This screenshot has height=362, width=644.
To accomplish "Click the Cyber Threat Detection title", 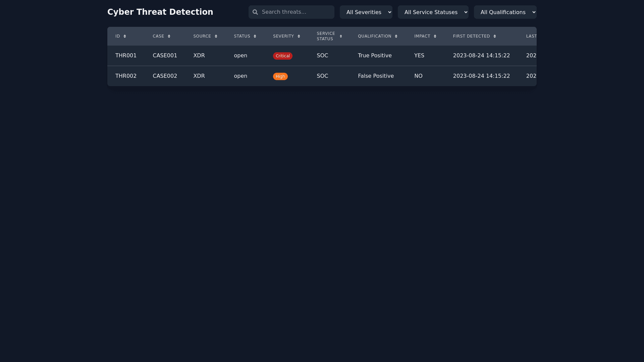I will (160, 12).
